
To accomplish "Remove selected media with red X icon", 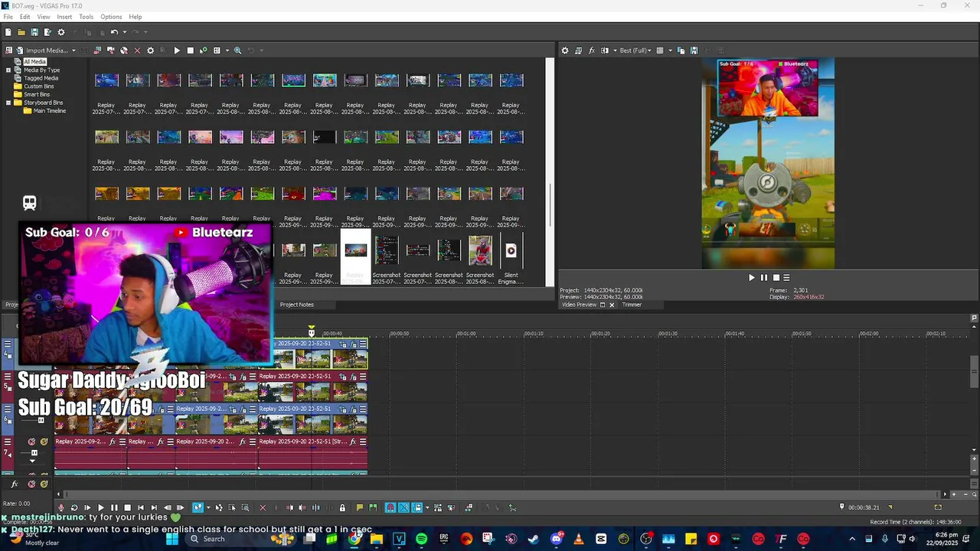I will 137,51.
